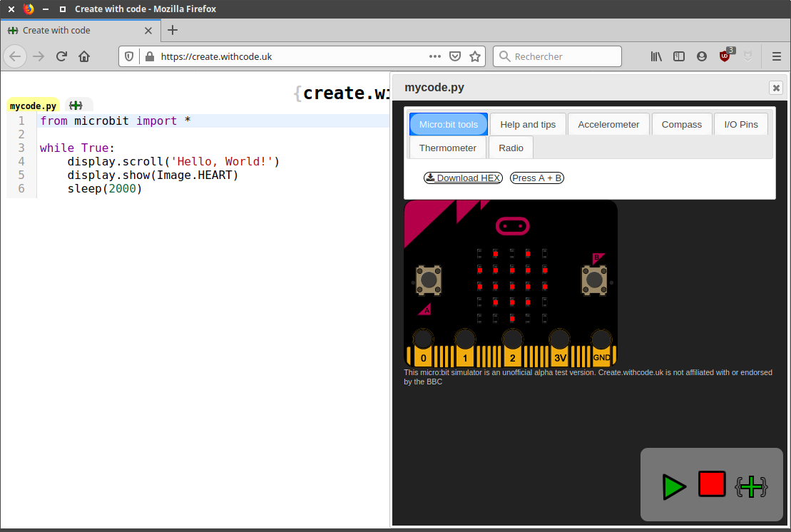The width and height of the screenshot is (791, 532).
Task: Run the code with the green play button
Action: 674,487
